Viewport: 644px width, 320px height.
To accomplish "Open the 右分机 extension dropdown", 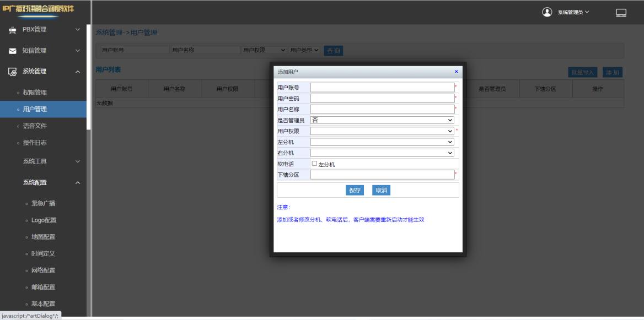I will 382,153.
